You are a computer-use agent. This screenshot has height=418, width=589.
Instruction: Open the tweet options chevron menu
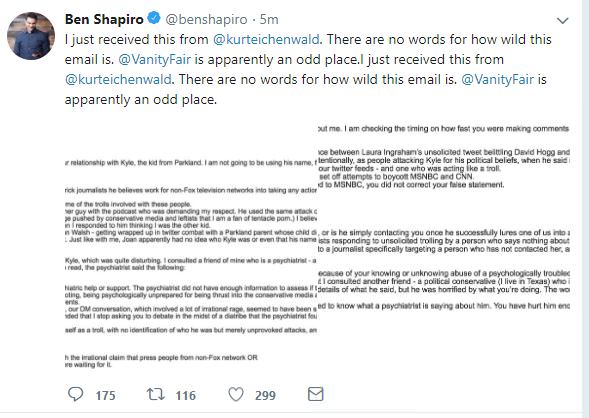click(562, 21)
